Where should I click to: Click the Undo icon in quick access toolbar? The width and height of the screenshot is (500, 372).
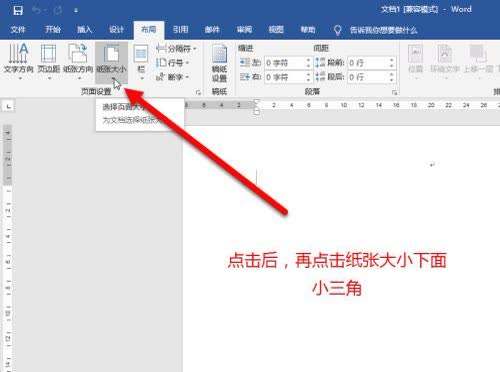[x=37, y=11]
